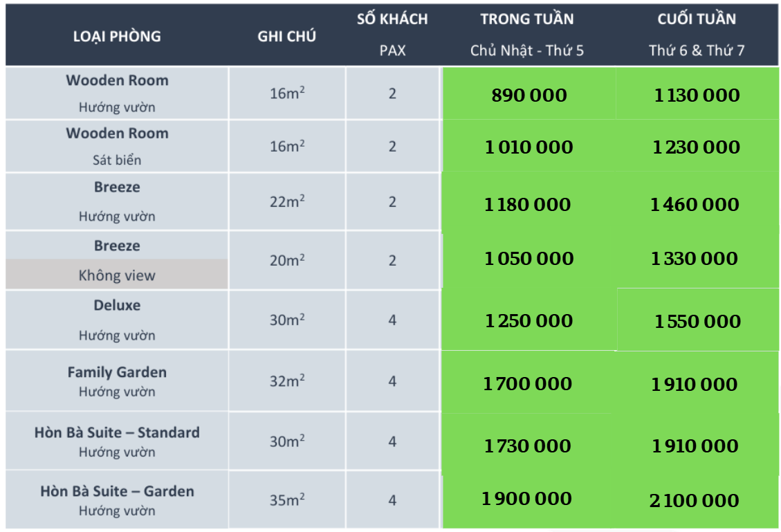Viewport: 781px width, 532px height.
Task: Click the 890 000 weekday price
Action: [x=529, y=95]
